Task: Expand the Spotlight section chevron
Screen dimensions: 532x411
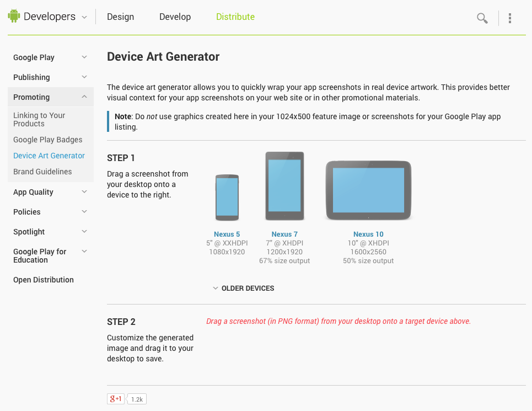Action: tap(84, 232)
